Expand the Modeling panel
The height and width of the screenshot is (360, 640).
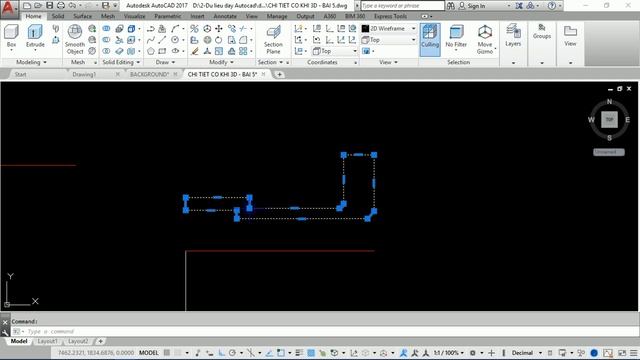tap(31, 62)
